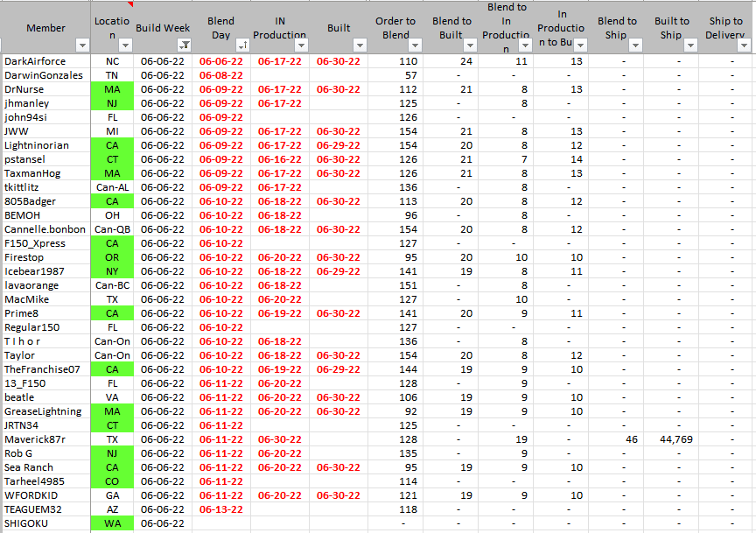Select TEAGUEM32's 06-13-22 blend day cell
The image size is (756, 533).
[221, 509]
